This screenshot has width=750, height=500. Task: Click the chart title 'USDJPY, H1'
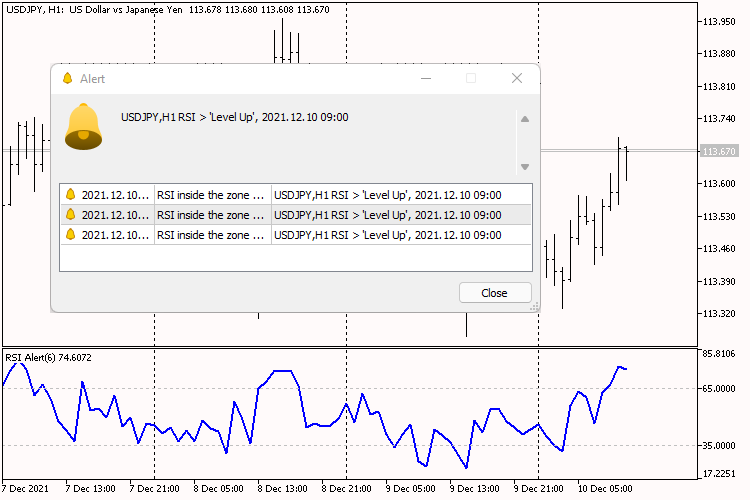point(34,10)
